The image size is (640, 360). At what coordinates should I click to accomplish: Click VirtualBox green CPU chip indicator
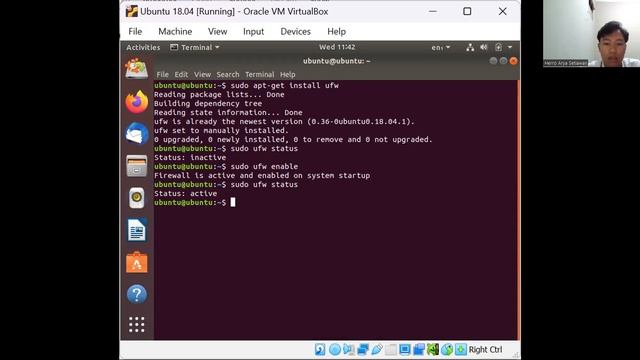click(x=433, y=349)
